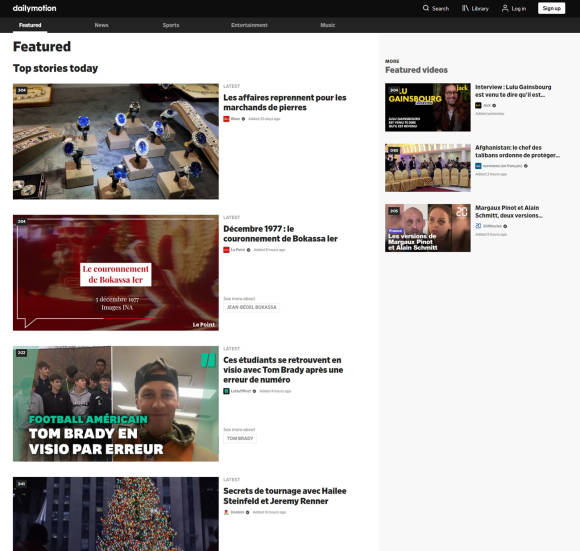
Task: Open the Search magnifier icon
Action: 426,8
